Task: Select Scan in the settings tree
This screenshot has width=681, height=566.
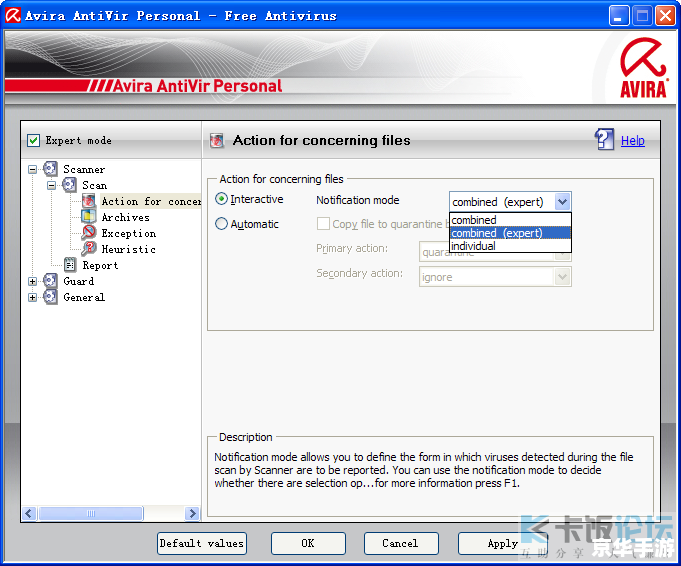Action: pos(95,185)
